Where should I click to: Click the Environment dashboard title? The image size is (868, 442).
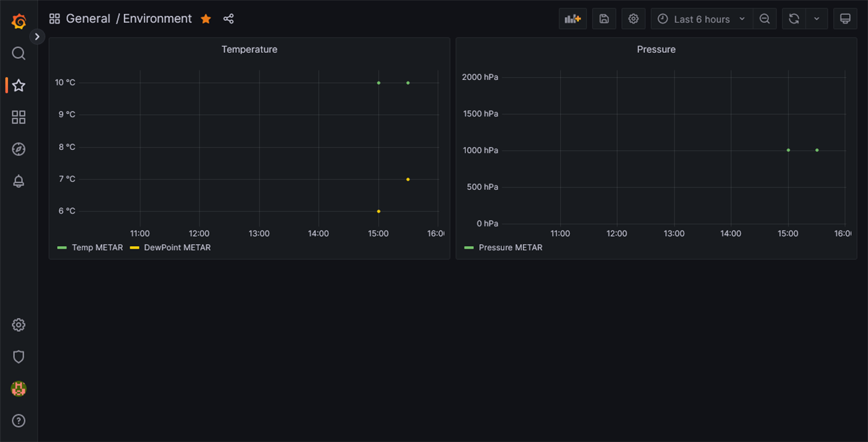point(157,19)
